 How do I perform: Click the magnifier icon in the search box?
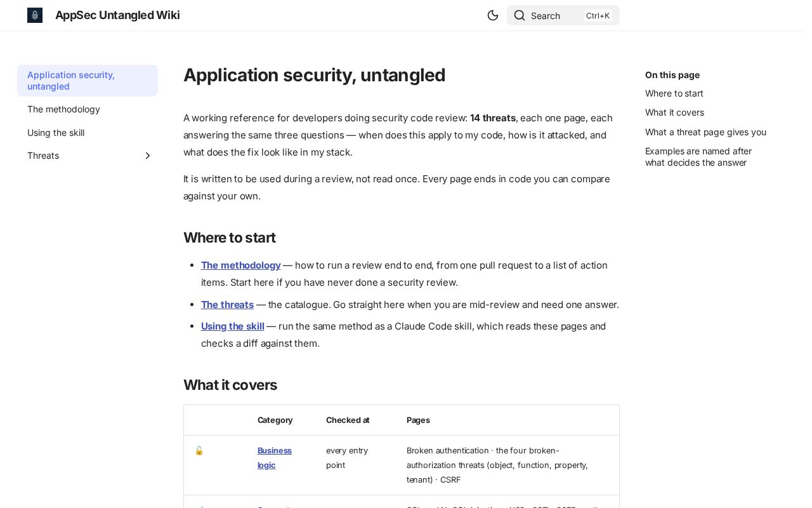click(x=520, y=15)
